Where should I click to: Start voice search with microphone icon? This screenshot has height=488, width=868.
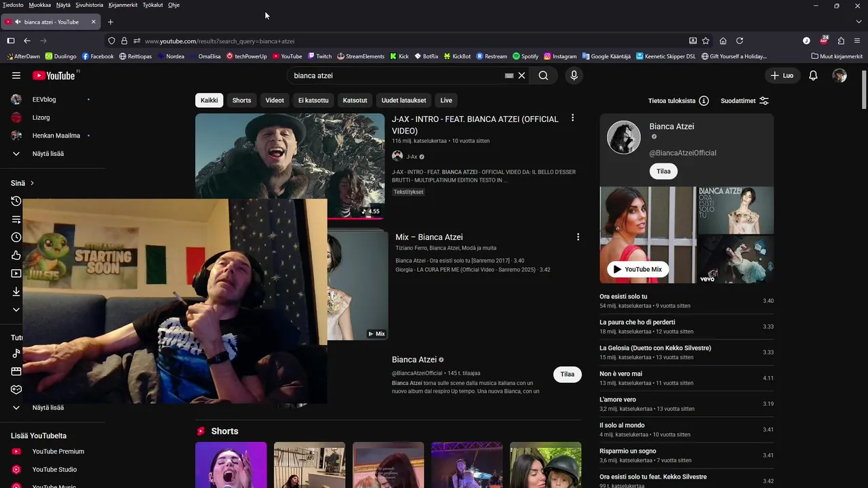pos(574,76)
